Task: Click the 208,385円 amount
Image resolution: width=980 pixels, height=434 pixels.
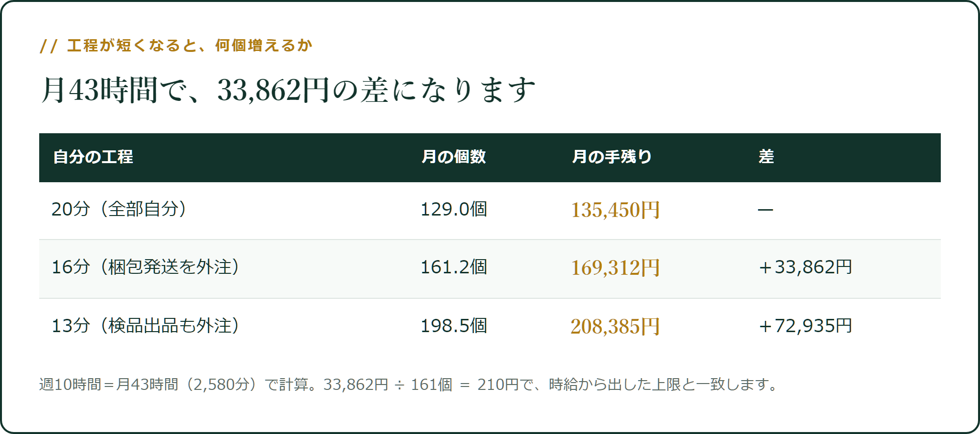Action: 615,326
